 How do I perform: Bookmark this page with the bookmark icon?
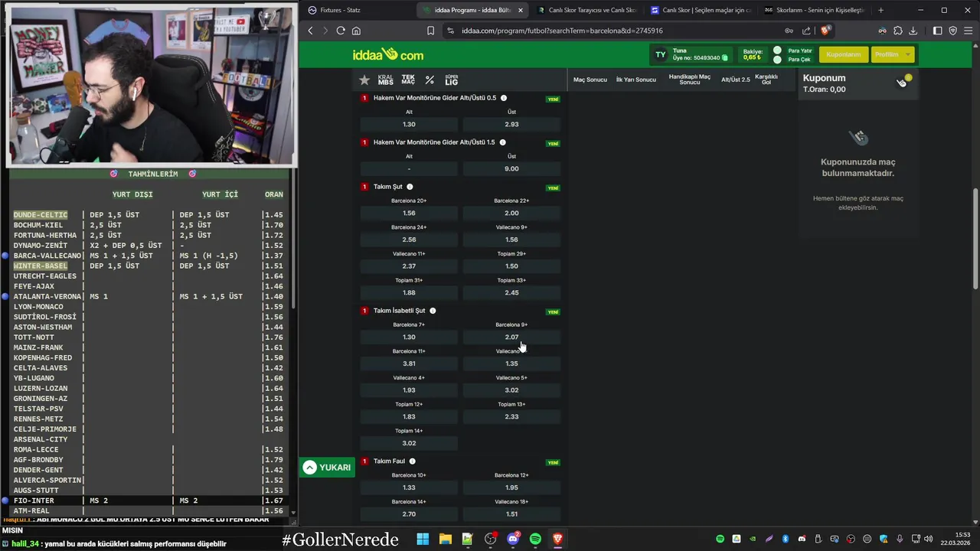430,31
